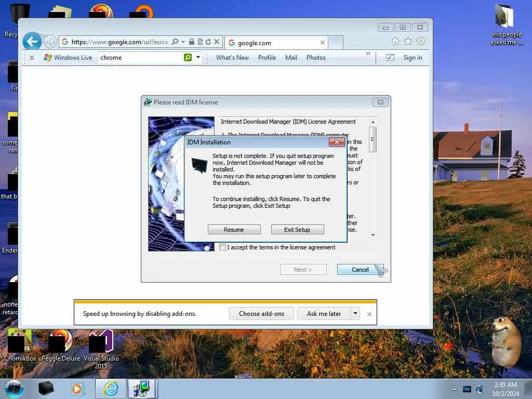Click the security lock icon in address bar
This screenshot has height=399, width=532.
(x=192, y=42)
